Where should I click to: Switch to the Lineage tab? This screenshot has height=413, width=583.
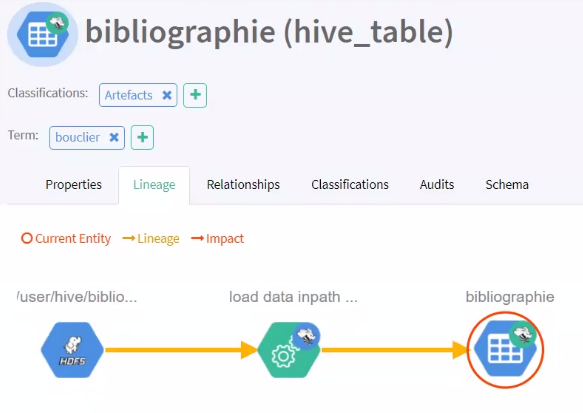pyautogui.click(x=154, y=185)
